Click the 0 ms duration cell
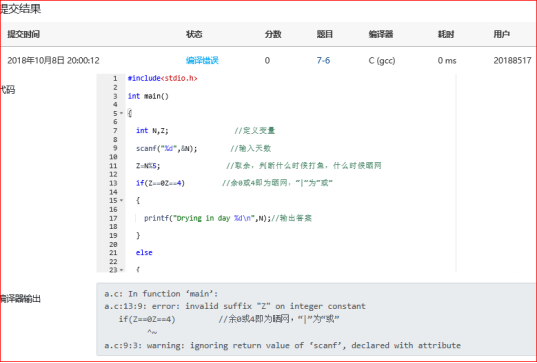537x363 pixels. [447, 61]
